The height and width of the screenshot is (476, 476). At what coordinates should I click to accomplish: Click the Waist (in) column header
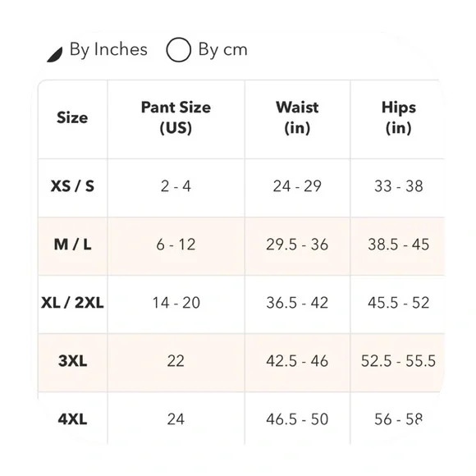click(297, 117)
